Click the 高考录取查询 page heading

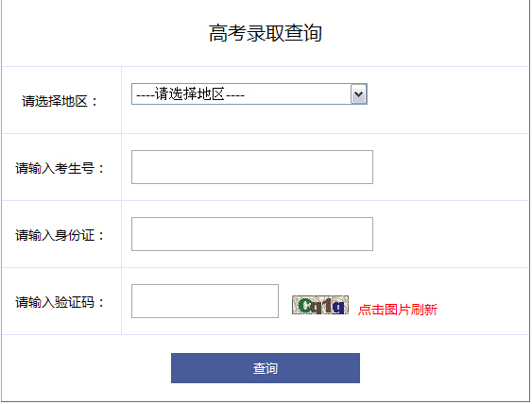click(x=266, y=33)
